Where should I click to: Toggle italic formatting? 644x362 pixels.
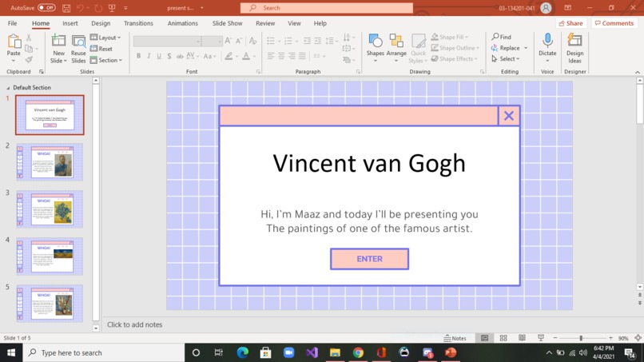coord(149,56)
